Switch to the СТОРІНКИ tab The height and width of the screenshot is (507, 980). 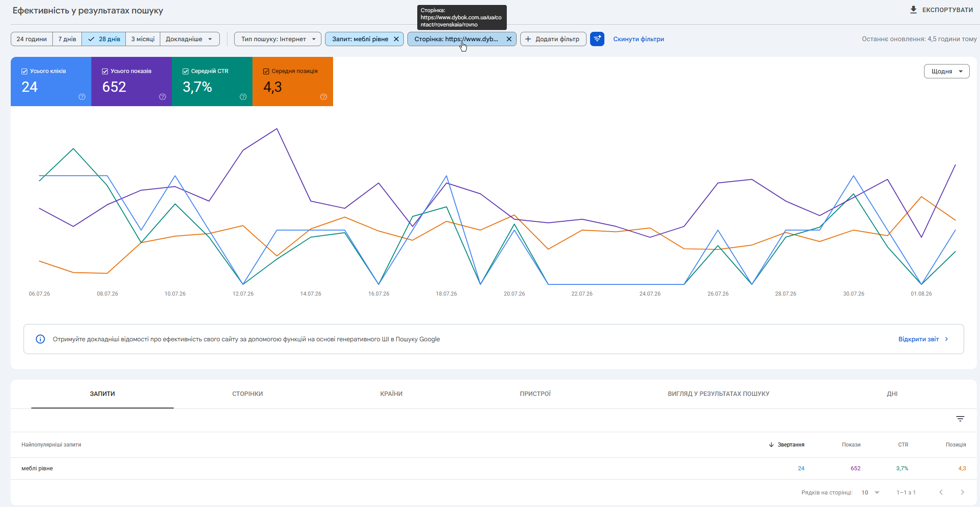pyautogui.click(x=248, y=394)
